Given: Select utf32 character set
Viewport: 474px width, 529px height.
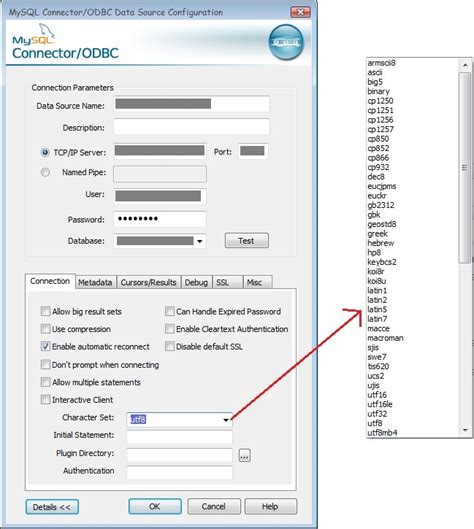Looking at the screenshot, I should point(377,414).
